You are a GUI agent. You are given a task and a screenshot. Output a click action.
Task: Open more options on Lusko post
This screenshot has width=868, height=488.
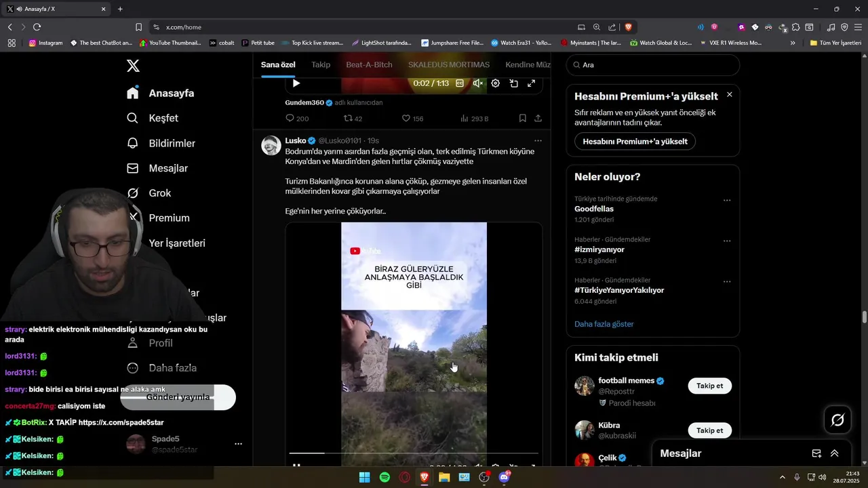click(538, 140)
